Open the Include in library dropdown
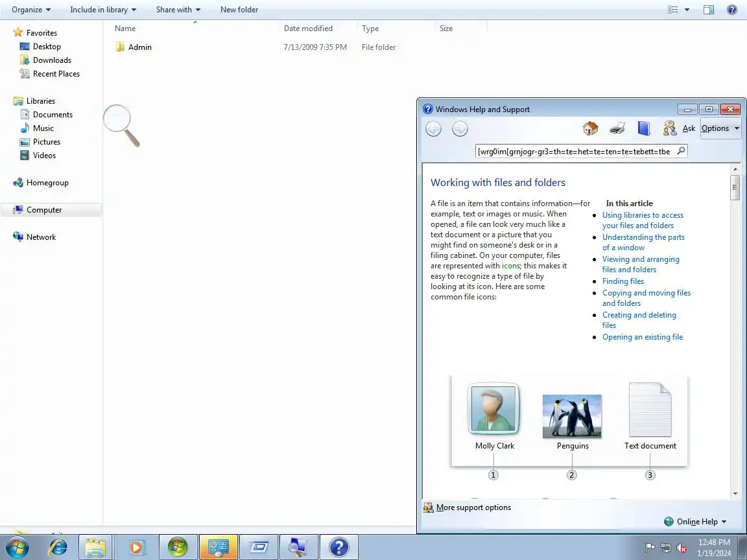Image resolution: width=747 pixels, height=560 pixels. 103,10
